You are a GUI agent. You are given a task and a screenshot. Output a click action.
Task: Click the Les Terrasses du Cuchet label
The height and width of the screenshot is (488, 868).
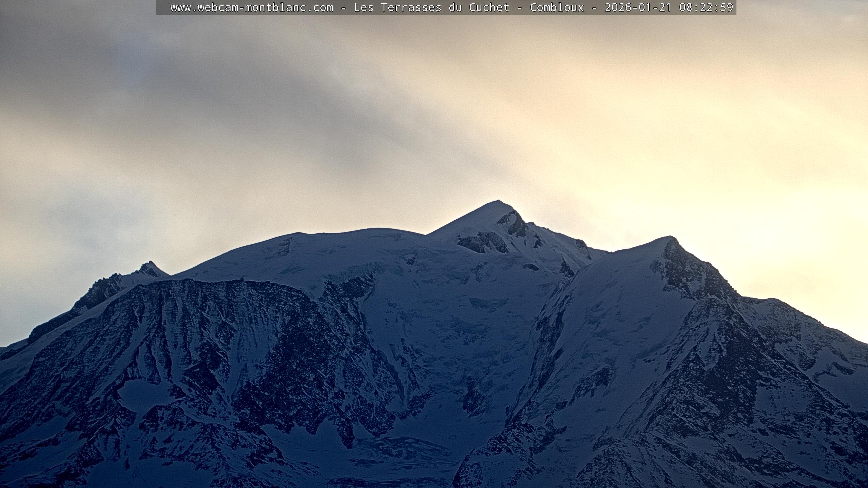pyautogui.click(x=431, y=7)
